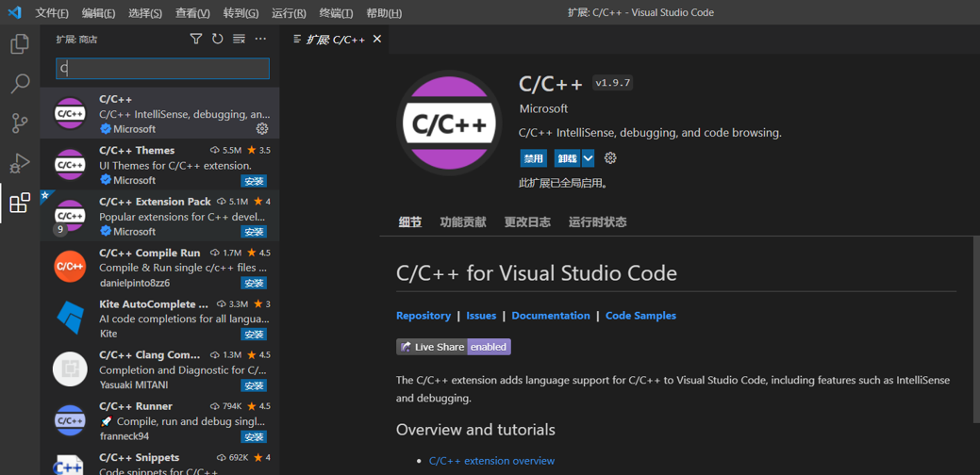Expand the 卸载 dropdown arrow
This screenshot has width=980, height=475.
pos(589,158)
